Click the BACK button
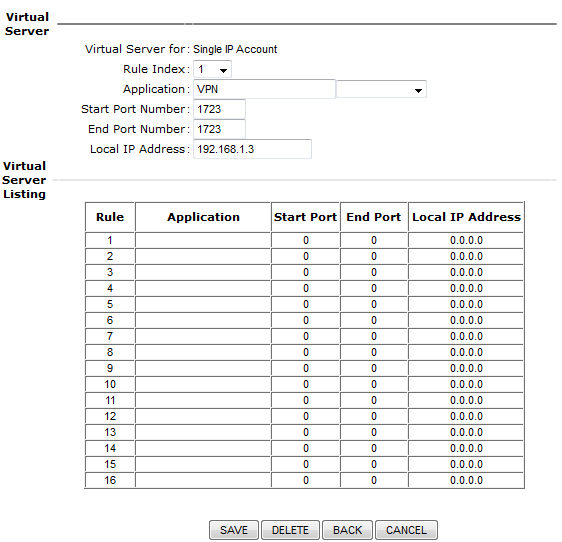This screenshot has width=562, height=542. 347,530
